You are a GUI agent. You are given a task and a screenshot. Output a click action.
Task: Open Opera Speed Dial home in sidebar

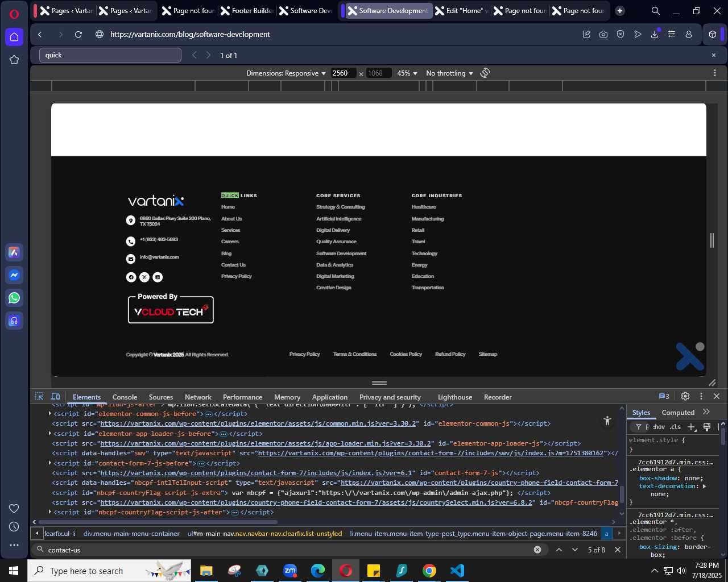tap(14, 37)
